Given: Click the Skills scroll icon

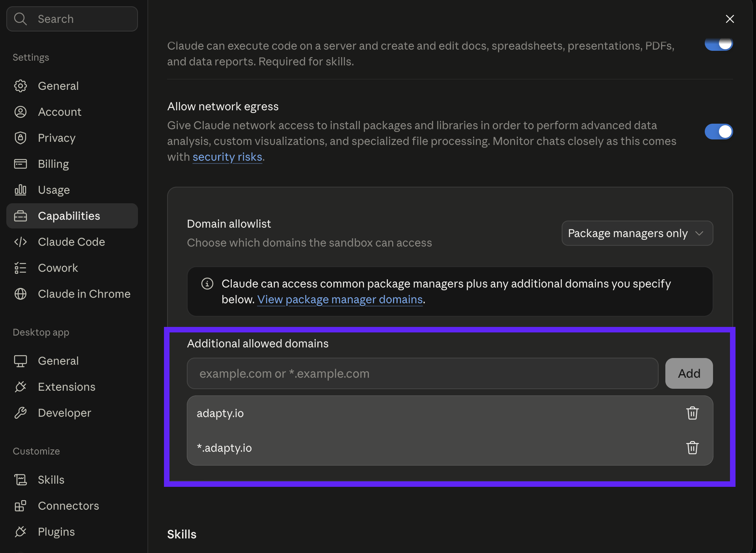Looking at the screenshot, I should point(20,480).
